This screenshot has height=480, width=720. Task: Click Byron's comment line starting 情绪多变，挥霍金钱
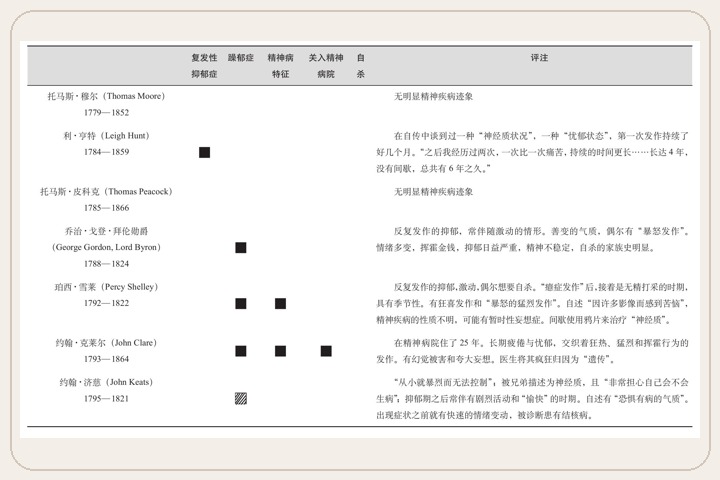pos(515,248)
